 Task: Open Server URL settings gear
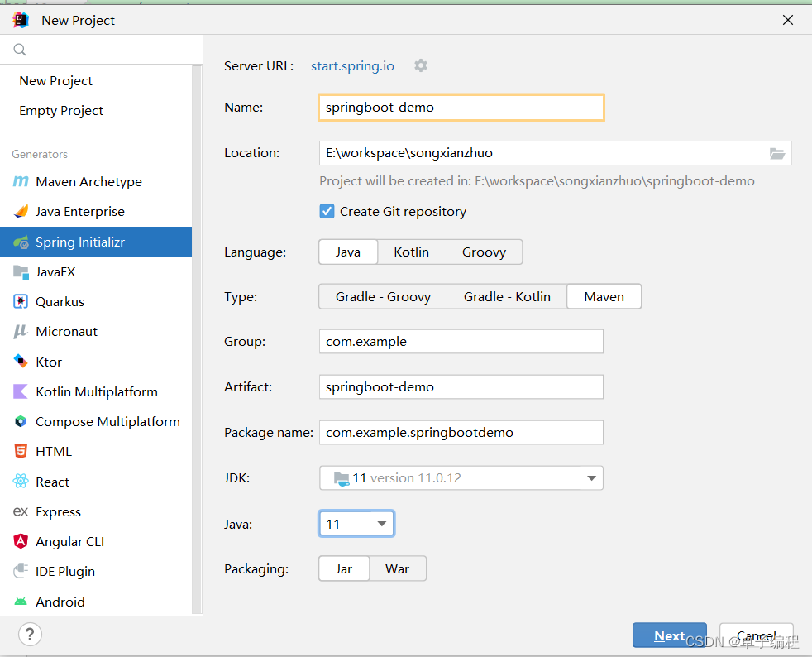click(x=421, y=65)
